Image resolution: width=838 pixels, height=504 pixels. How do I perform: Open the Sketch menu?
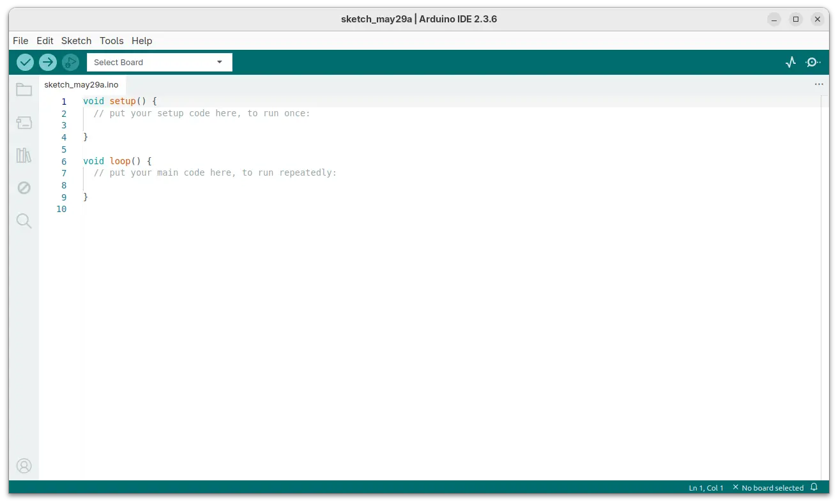click(76, 40)
